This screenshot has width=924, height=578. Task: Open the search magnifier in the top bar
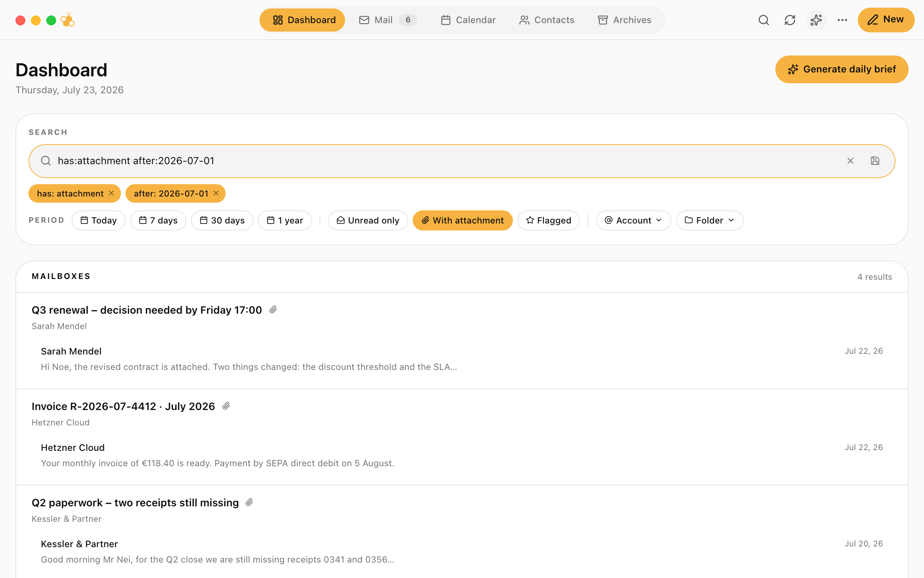coord(764,20)
